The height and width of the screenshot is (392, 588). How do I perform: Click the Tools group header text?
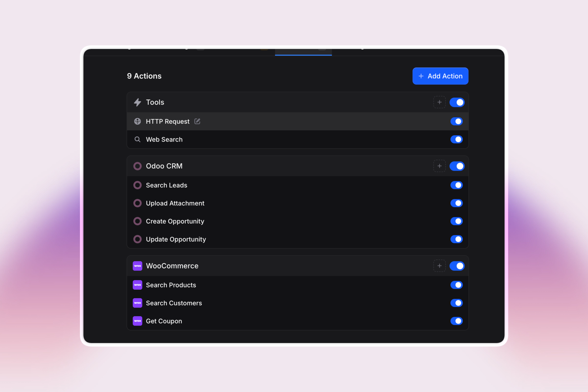[x=155, y=102]
